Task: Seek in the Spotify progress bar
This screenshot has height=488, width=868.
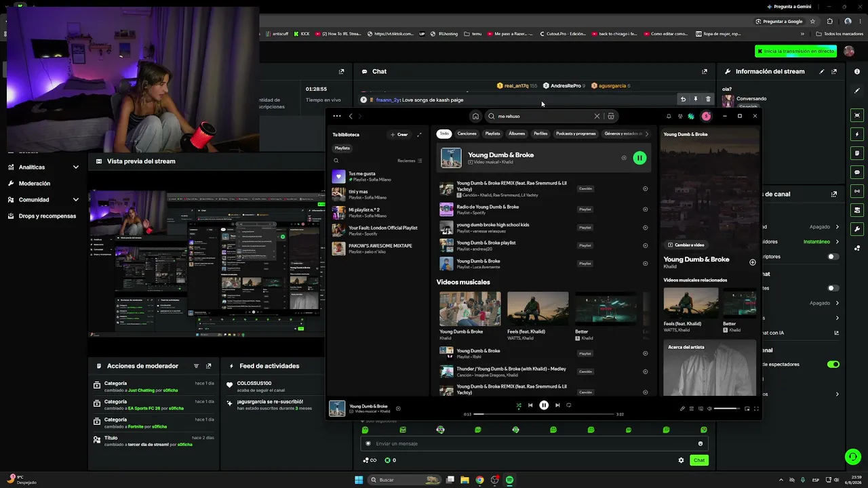Action: pyautogui.click(x=544, y=414)
